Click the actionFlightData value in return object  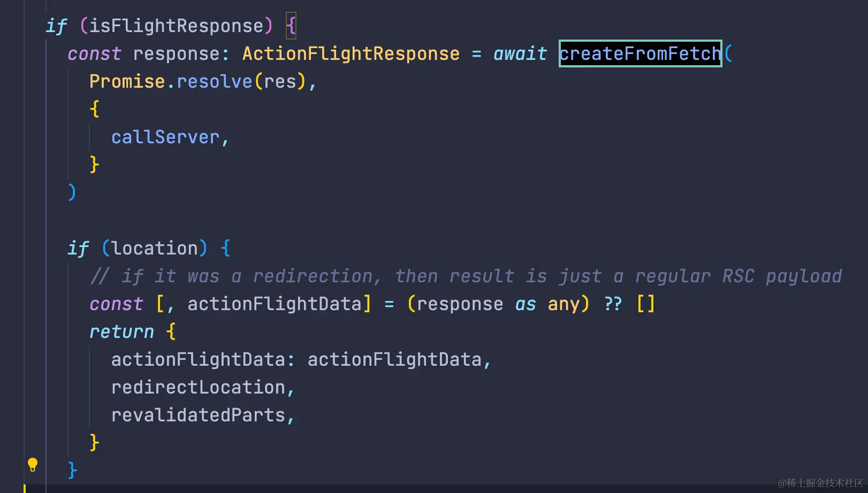(x=394, y=359)
